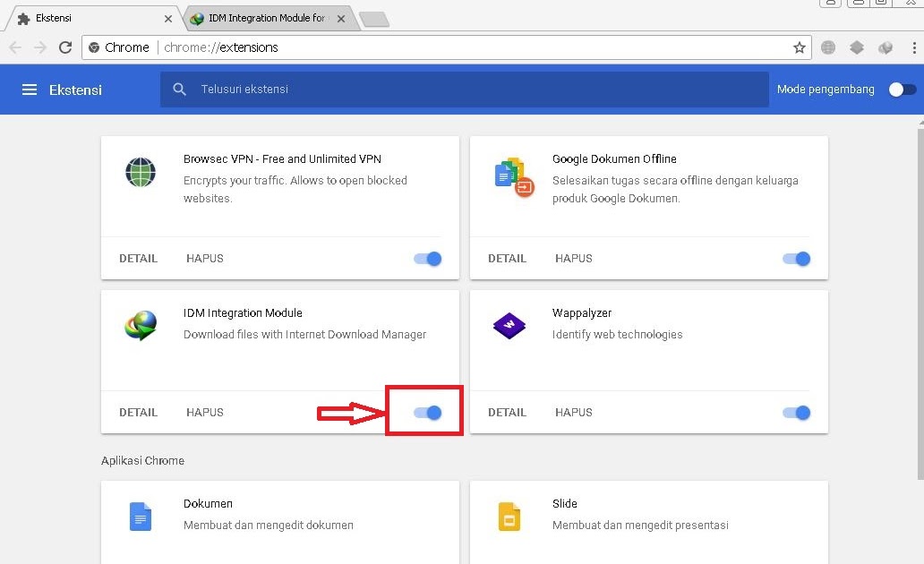The height and width of the screenshot is (564, 924).
Task: Click the IDM Integration Module icon
Action: click(x=141, y=325)
